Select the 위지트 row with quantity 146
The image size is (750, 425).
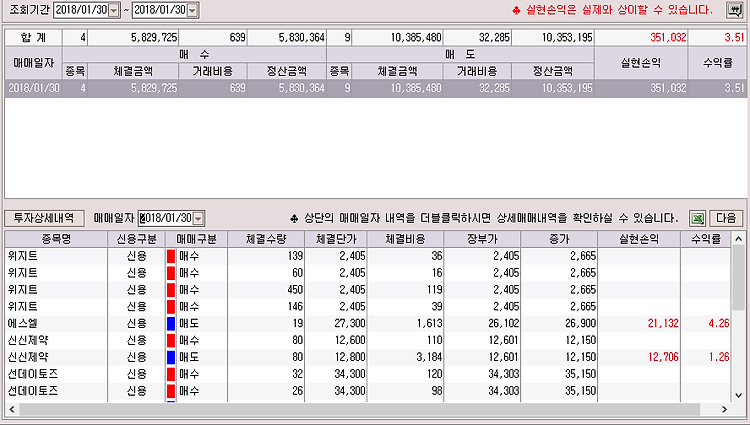(368, 306)
